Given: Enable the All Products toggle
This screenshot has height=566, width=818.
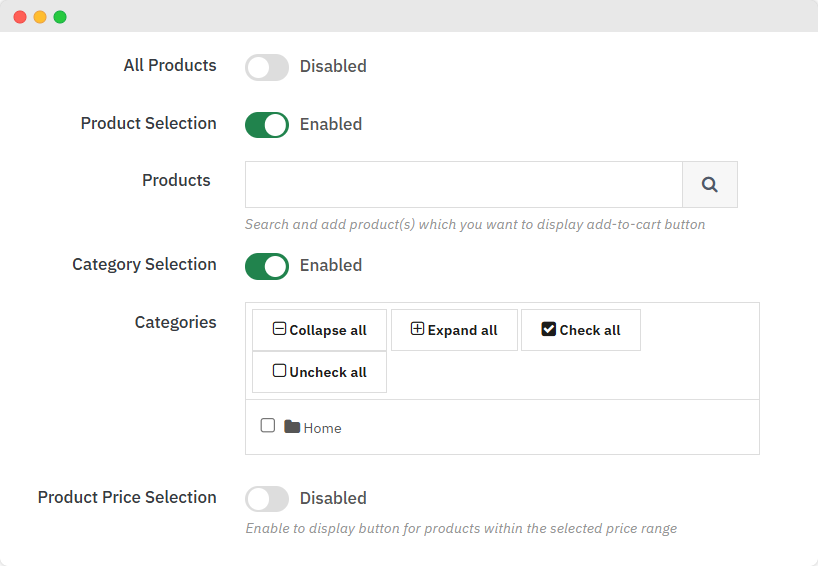Looking at the screenshot, I should 267,67.
